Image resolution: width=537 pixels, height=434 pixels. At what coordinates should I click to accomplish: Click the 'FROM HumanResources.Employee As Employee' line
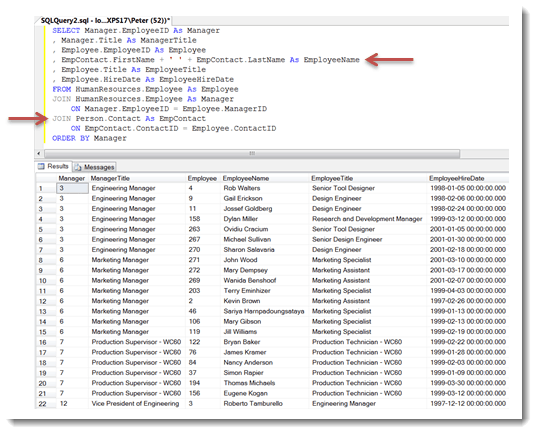(x=145, y=89)
